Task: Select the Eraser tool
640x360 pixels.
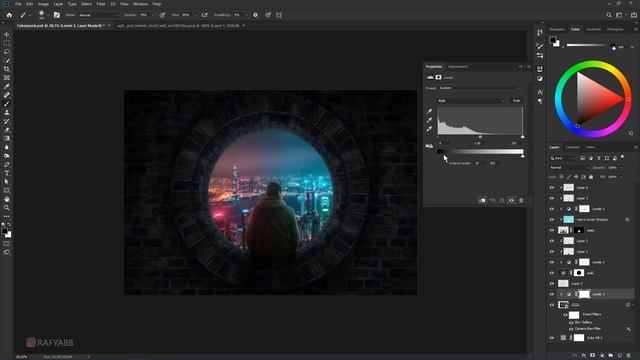Action: [x=7, y=130]
